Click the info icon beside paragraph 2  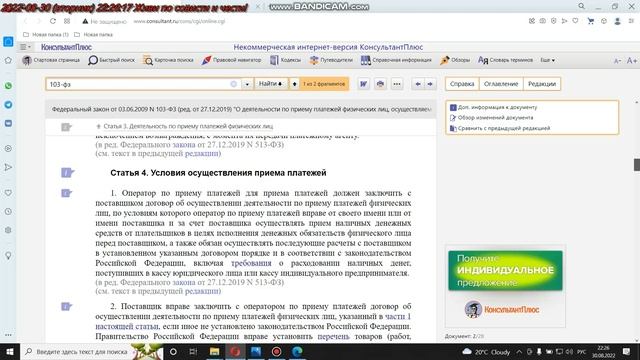coord(67,306)
